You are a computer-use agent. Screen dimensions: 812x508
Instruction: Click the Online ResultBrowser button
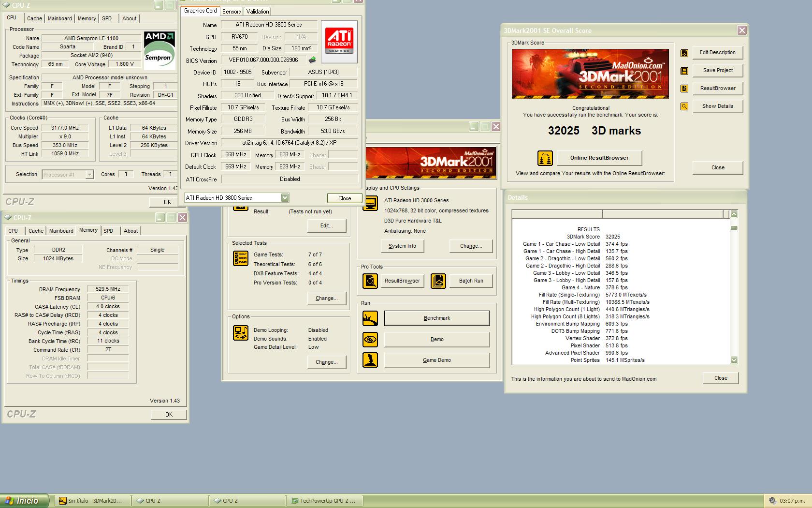click(599, 158)
